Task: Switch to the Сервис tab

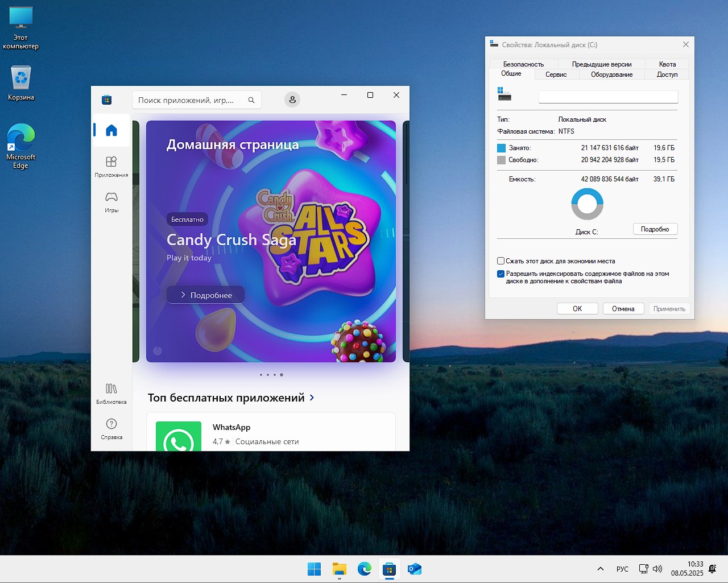Action: (x=556, y=75)
